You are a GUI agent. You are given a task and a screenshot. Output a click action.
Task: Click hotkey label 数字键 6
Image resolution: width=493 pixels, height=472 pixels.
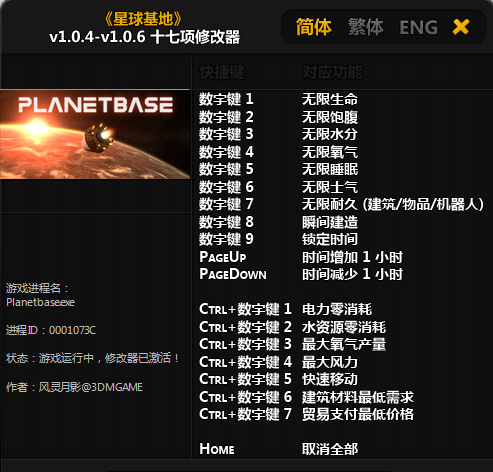(x=226, y=187)
